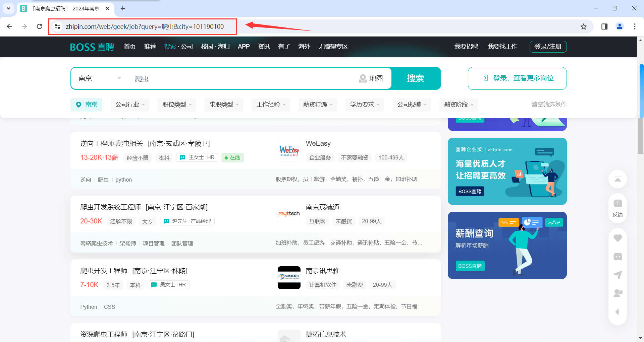The image size is (644, 342).
Task: Click chat icon next to 王女士 HR
Action: click(182, 157)
